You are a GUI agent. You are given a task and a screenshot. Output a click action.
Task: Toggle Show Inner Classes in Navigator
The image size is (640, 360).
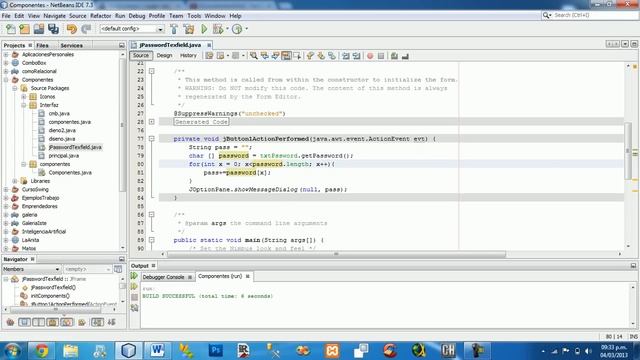click(67, 322)
